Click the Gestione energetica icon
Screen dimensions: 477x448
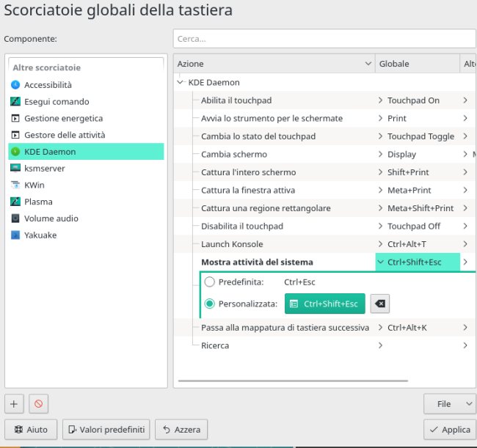click(15, 118)
